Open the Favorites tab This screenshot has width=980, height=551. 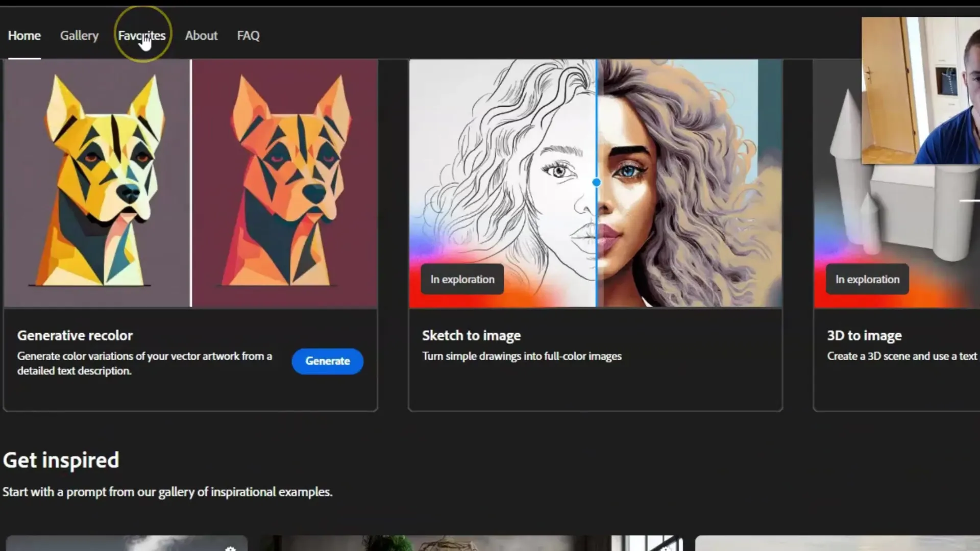point(142,36)
